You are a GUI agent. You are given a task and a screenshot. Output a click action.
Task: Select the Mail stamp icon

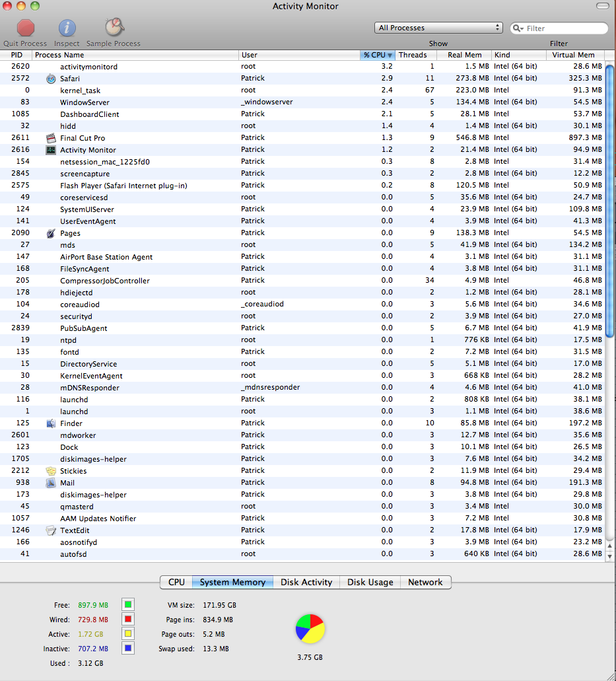tap(51, 483)
